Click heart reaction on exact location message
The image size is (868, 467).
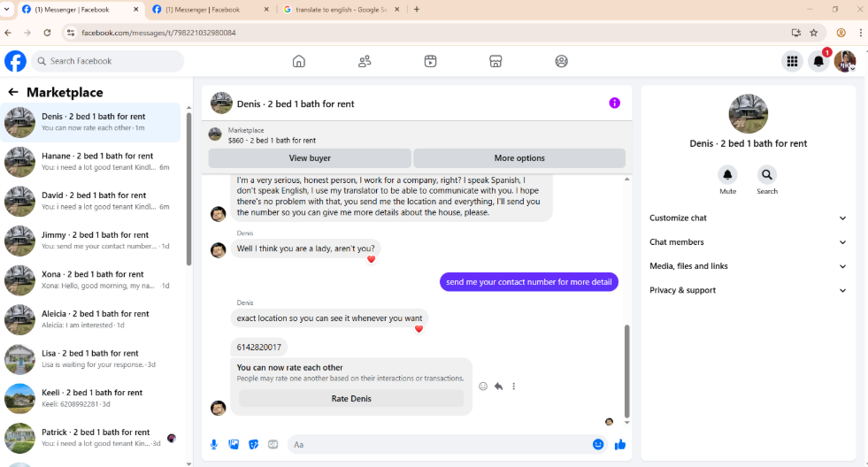click(x=419, y=329)
